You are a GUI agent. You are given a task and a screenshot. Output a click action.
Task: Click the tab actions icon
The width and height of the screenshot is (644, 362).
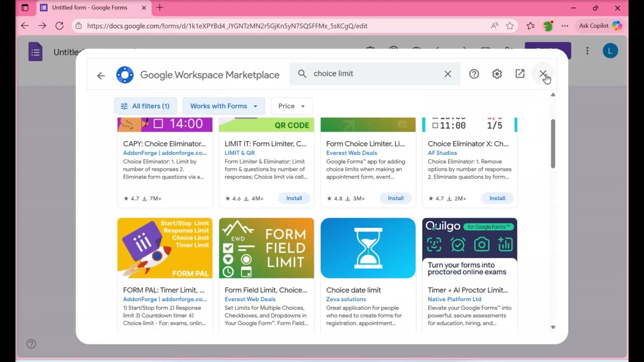[25, 8]
